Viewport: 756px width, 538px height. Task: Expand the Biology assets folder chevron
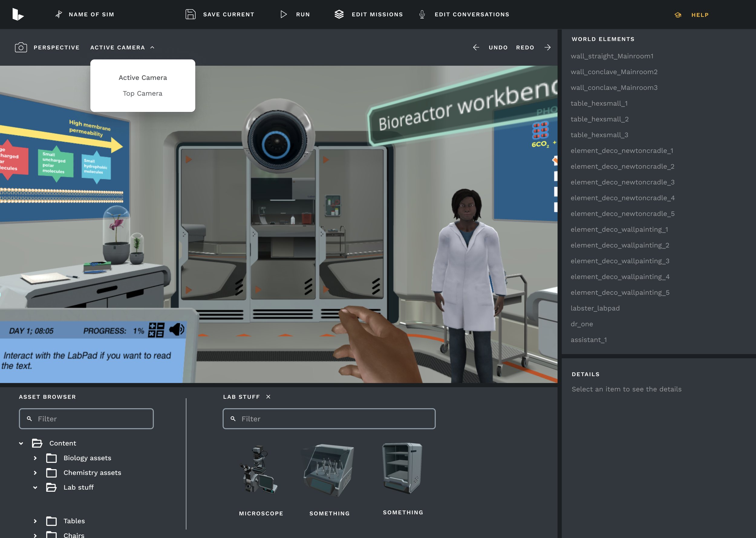(35, 458)
